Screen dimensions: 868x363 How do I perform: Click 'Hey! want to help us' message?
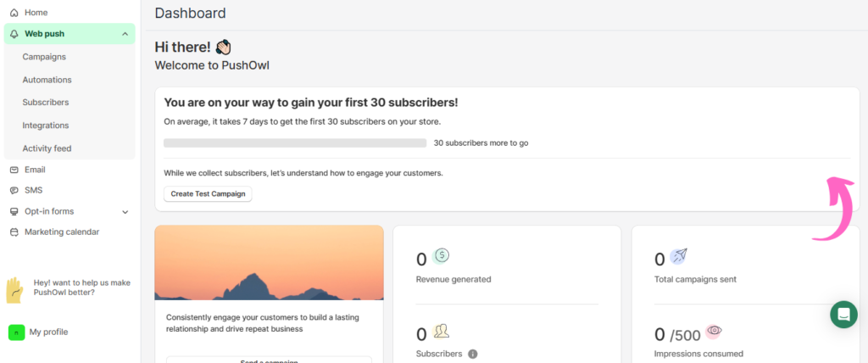pos(82,287)
